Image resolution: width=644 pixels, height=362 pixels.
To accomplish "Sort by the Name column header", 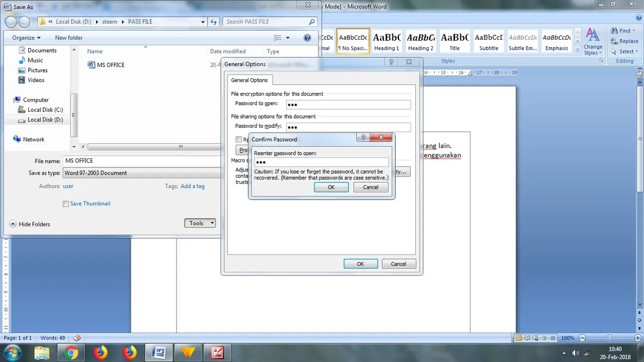I will pyautogui.click(x=95, y=51).
